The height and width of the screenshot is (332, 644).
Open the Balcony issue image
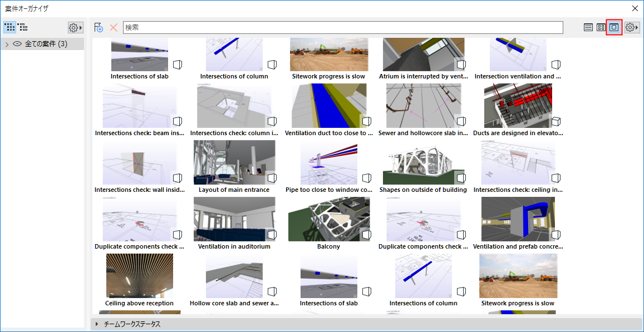tap(329, 219)
